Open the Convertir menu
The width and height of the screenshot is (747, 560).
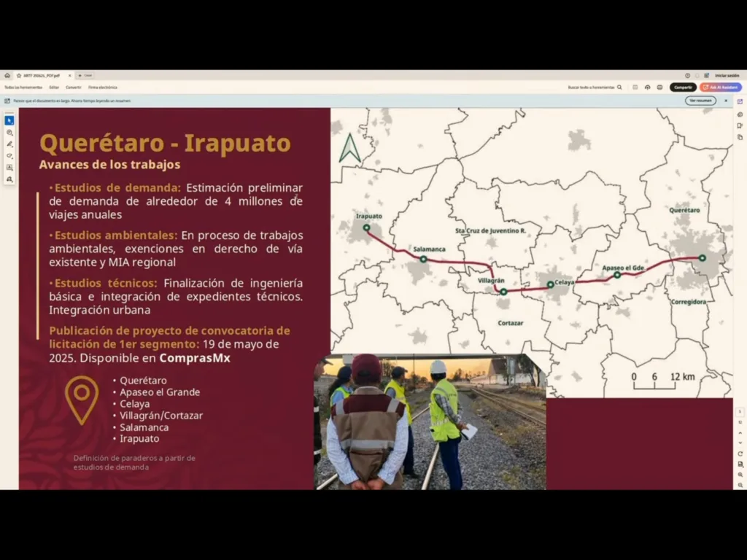(x=74, y=87)
